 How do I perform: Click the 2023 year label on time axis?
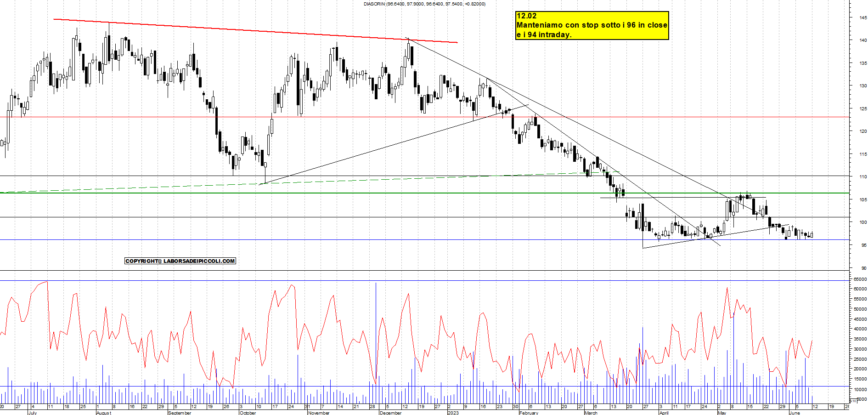[x=453, y=413]
